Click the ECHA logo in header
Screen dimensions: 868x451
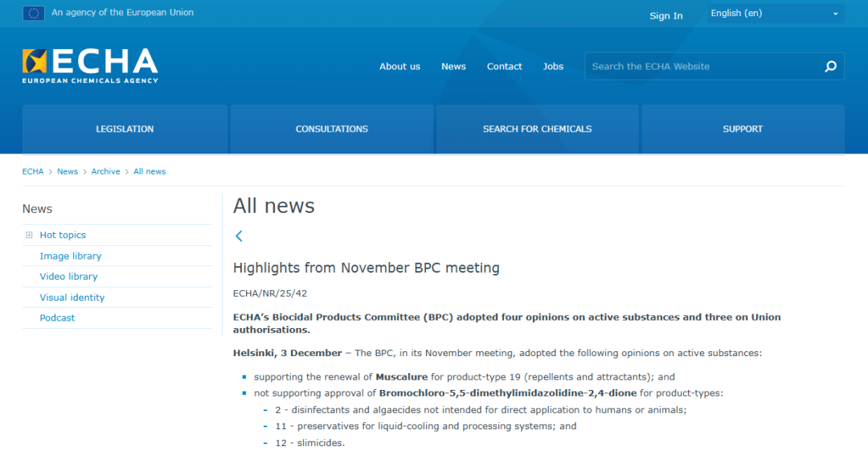coord(90,65)
